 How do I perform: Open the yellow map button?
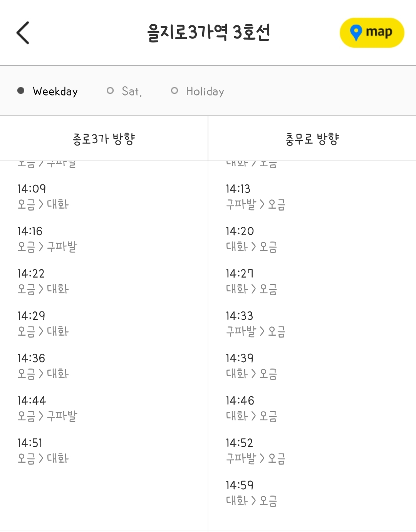(x=372, y=33)
